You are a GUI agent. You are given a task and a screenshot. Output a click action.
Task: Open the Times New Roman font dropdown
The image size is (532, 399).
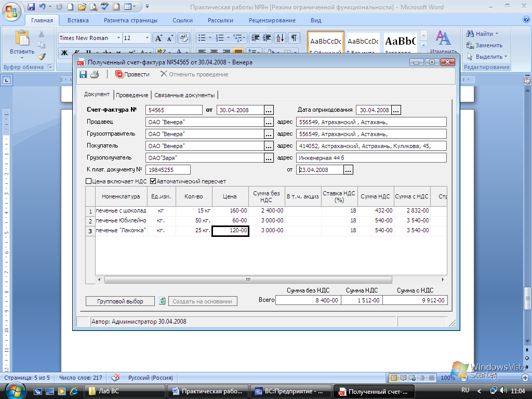click(118, 38)
